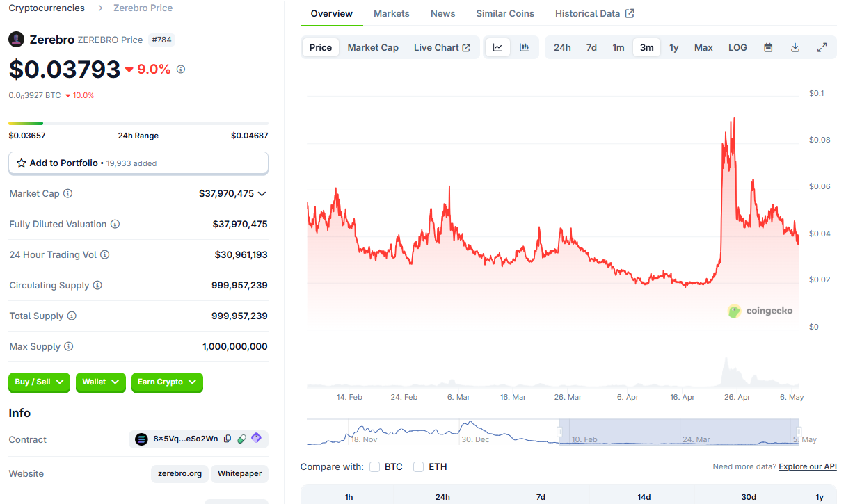Click the Zerebro coin logo
This screenshot has width=846, height=504.
pos(17,40)
